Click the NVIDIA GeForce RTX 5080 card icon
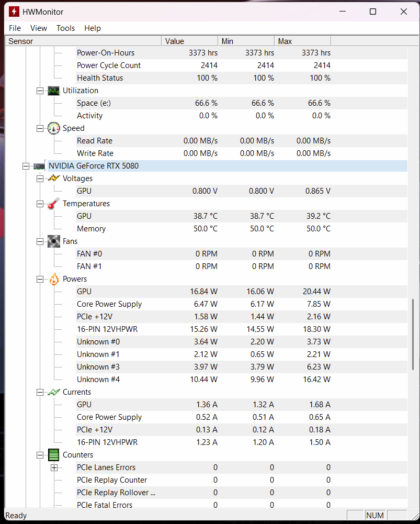 [x=39, y=166]
